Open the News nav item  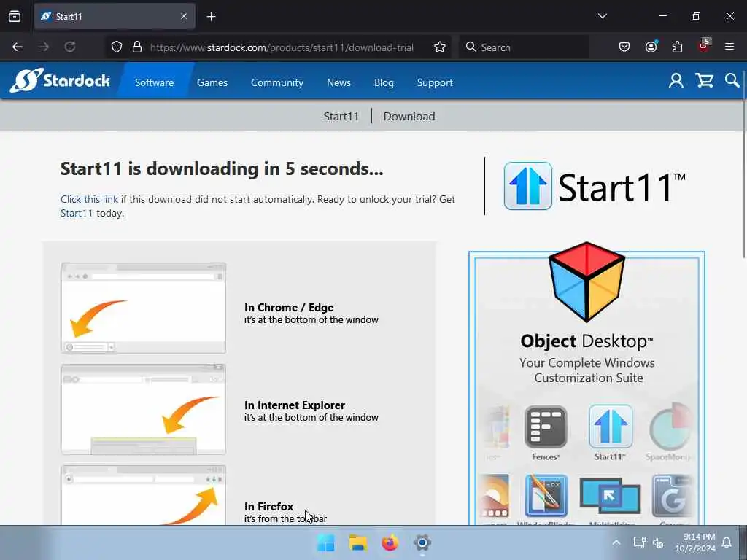pos(338,82)
